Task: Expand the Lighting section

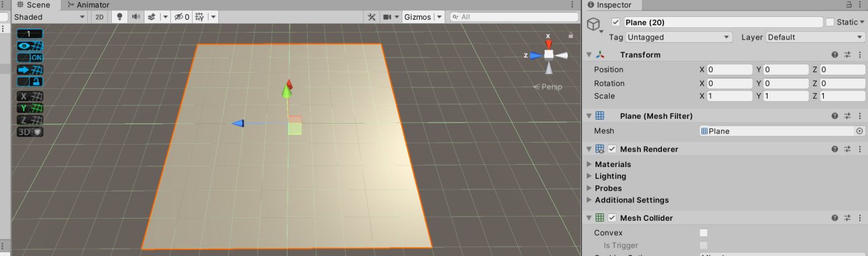Action: tap(589, 177)
